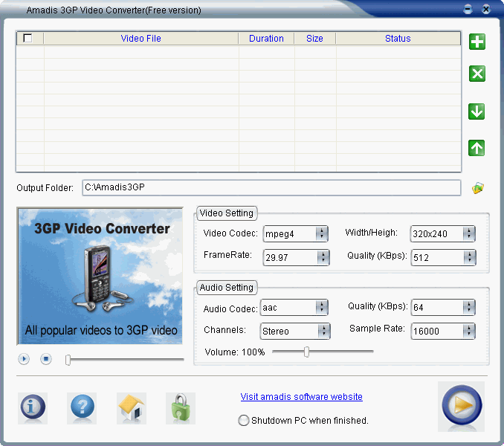Select the Video File column header
The image size is (504, 446).
coord(141,39)
